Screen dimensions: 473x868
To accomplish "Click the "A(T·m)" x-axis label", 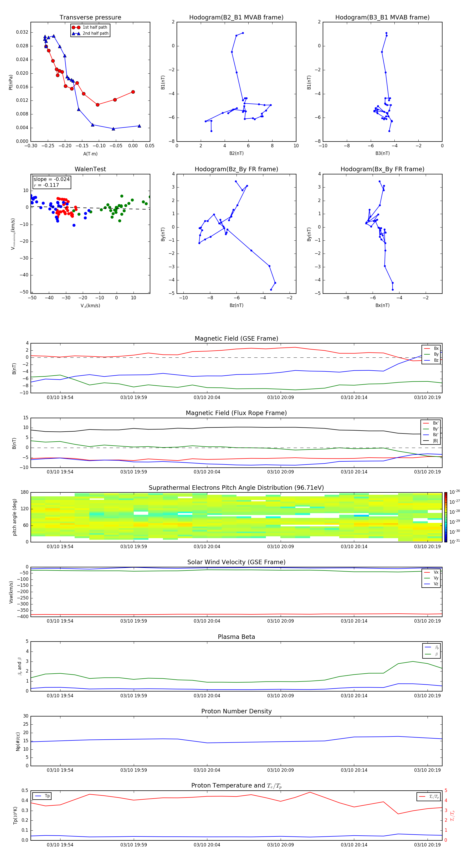I will pyautogui.click(x=90, y=154).
